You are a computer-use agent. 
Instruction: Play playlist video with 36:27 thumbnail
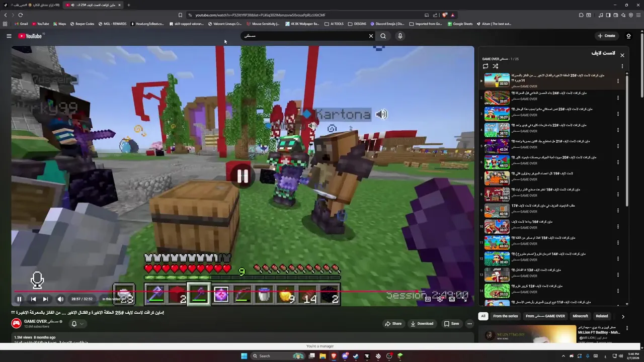pyautogui.click(x=497, y=114)
